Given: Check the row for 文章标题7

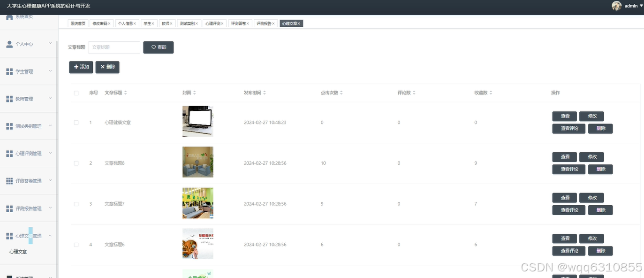Looking at the screenshot, I should click(76, 204).
